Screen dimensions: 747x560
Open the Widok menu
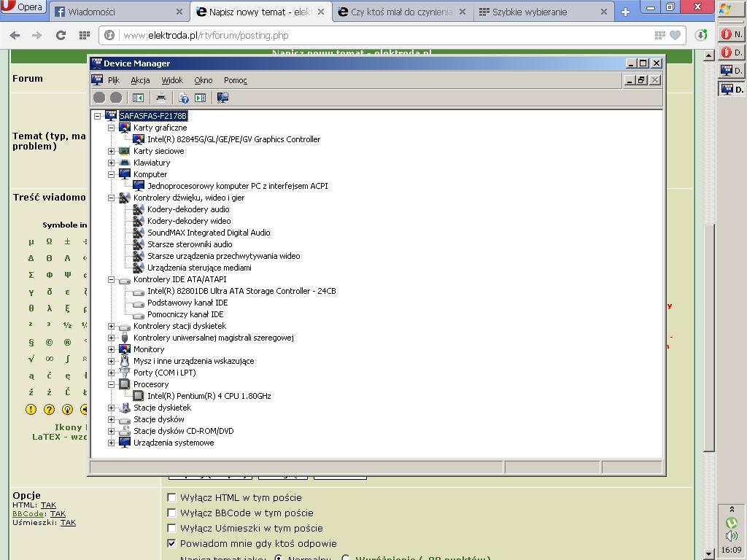click(x=172, y=80)
